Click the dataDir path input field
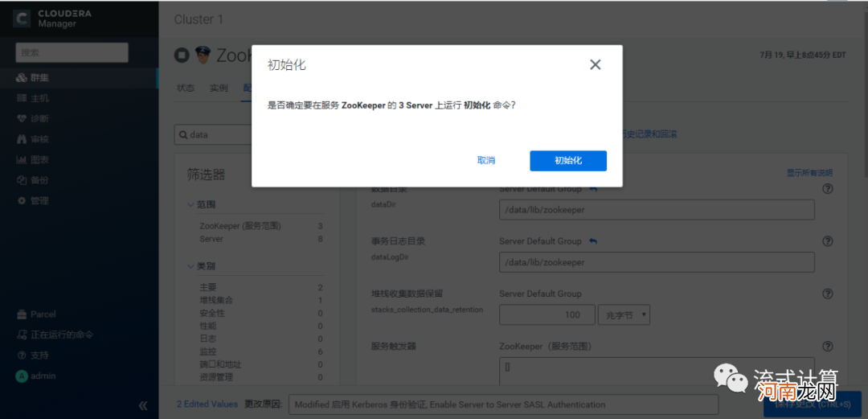 [657, 210]
